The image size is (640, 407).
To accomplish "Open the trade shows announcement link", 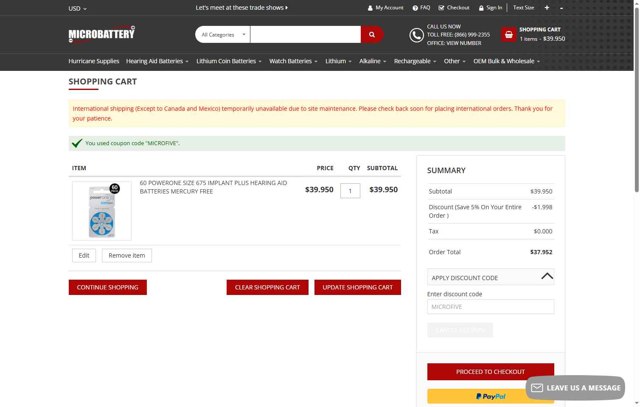I will tap(242, 8).
